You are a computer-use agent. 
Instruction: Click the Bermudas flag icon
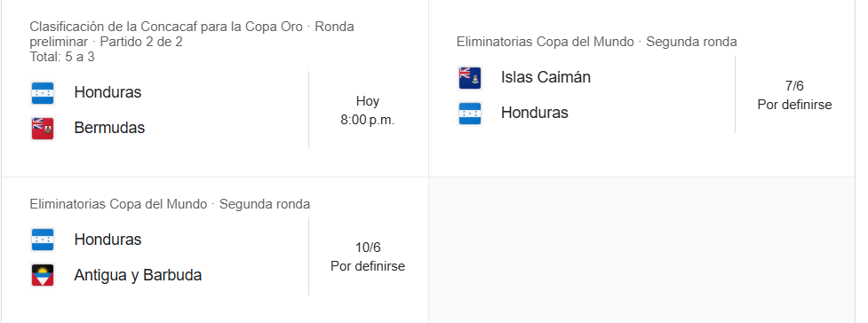point(43,129)
